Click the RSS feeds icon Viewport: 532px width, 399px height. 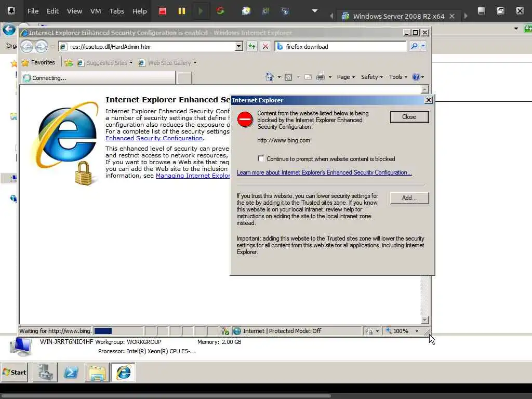click(288, 77)
